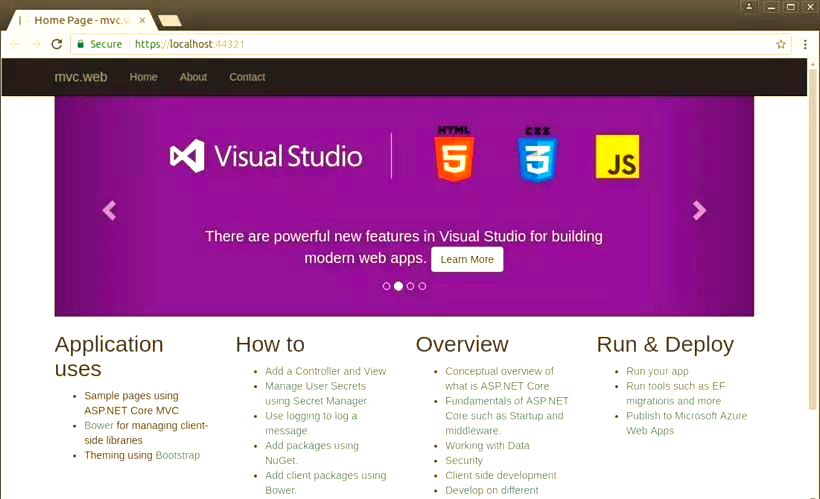This screenshot has height=499, width=820.
Task: Open Conceptual overview of what is ASP.NET Core
Action: tap(499, 378)
